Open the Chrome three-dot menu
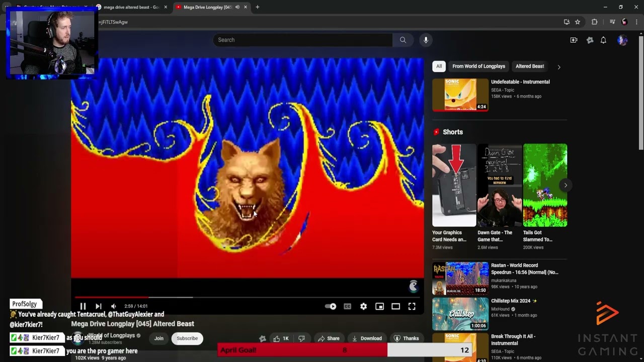Viewport: 644px width, 362px height. pos(636,22)
